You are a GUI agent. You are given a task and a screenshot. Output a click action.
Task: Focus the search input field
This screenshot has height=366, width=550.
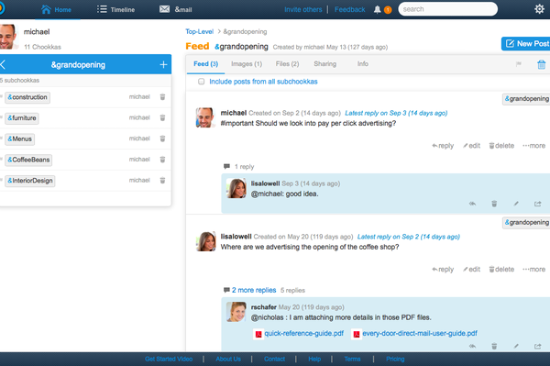(448, 9)
